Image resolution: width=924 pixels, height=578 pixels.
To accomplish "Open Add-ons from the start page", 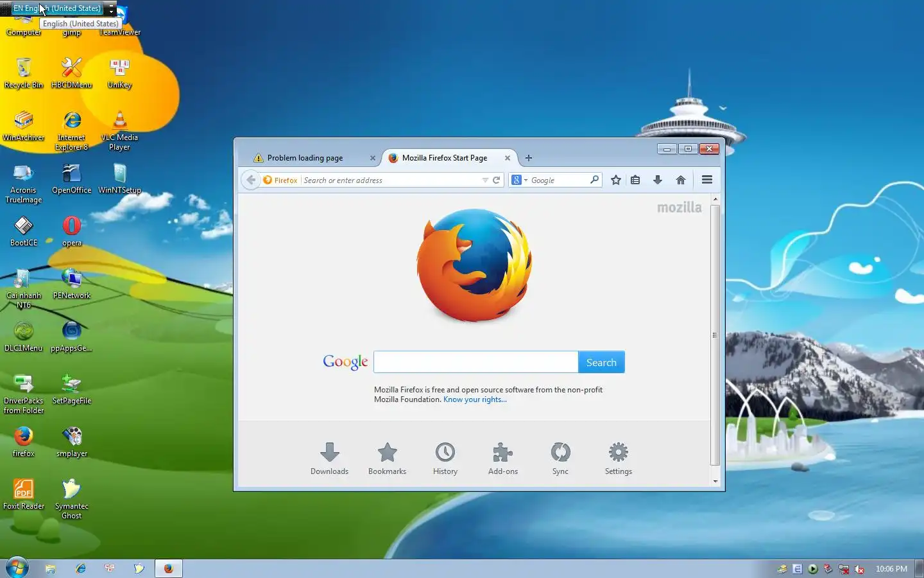I will tap(502, 459).
